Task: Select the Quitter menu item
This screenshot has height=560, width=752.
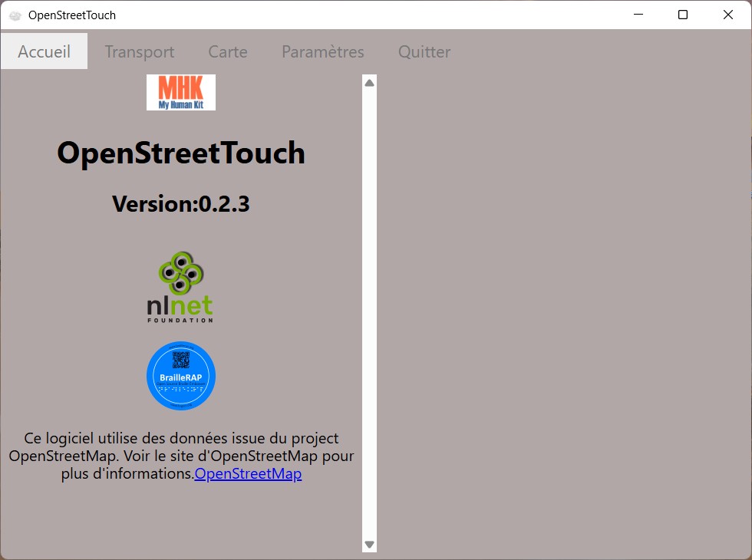Action: 424,51
